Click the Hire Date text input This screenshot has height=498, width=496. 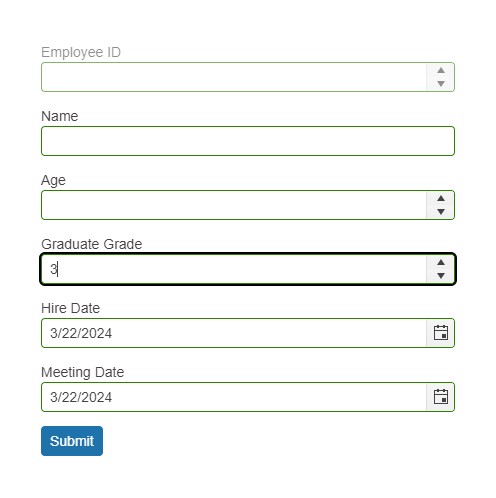234,333
